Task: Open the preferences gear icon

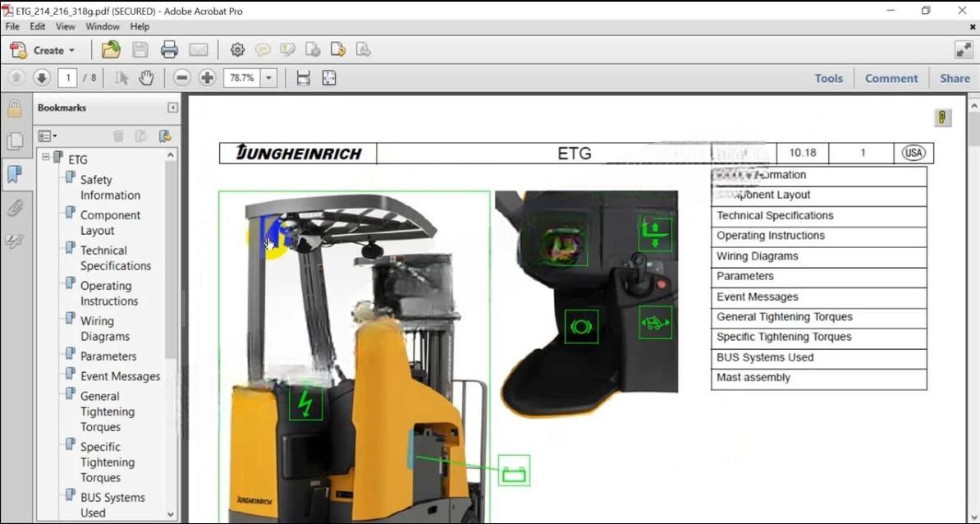Action: tap(237, 49)
